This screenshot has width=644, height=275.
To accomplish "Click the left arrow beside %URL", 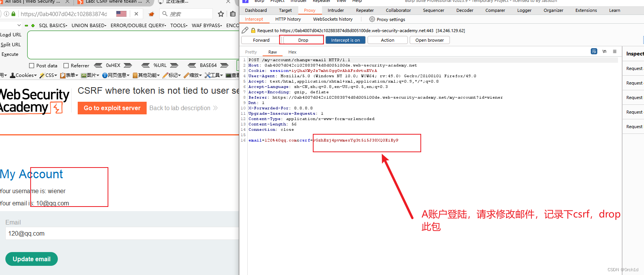I will click(x=145, y=65).
